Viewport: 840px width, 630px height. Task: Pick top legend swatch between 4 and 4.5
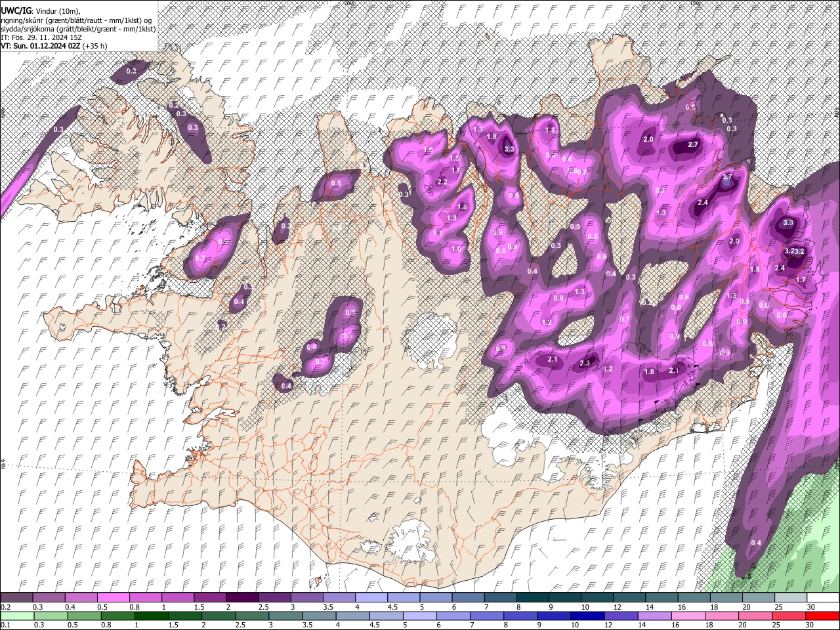point(371,598)
